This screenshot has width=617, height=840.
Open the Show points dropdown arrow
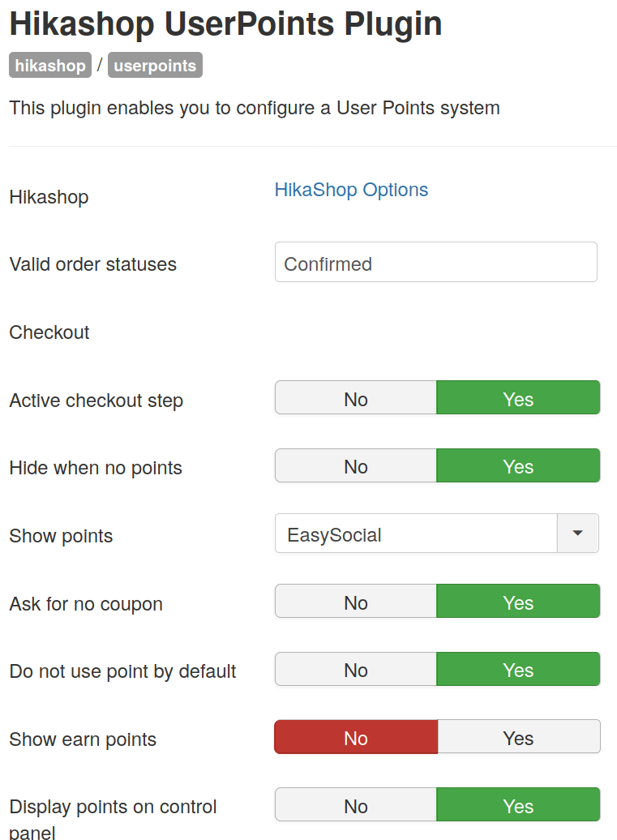pos(577,534)
